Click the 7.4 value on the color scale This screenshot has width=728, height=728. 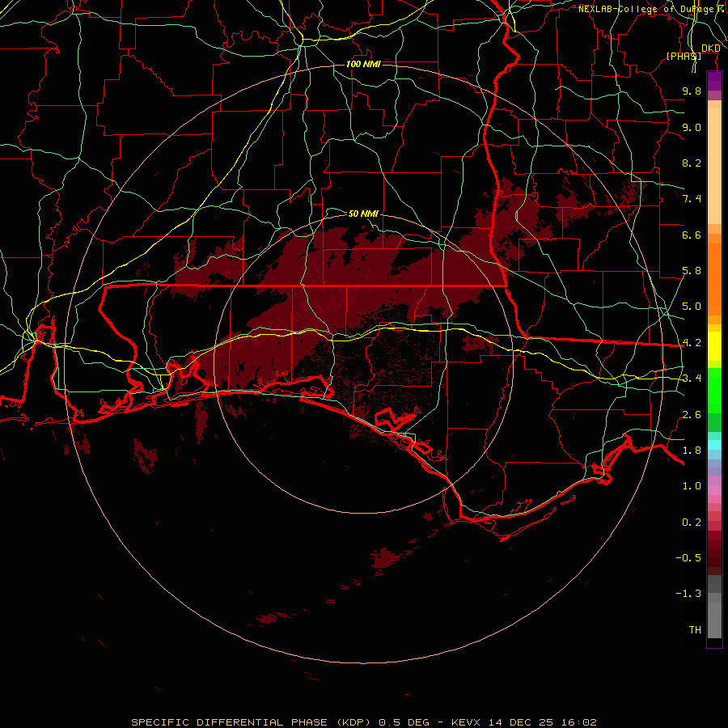pos(692,199)
